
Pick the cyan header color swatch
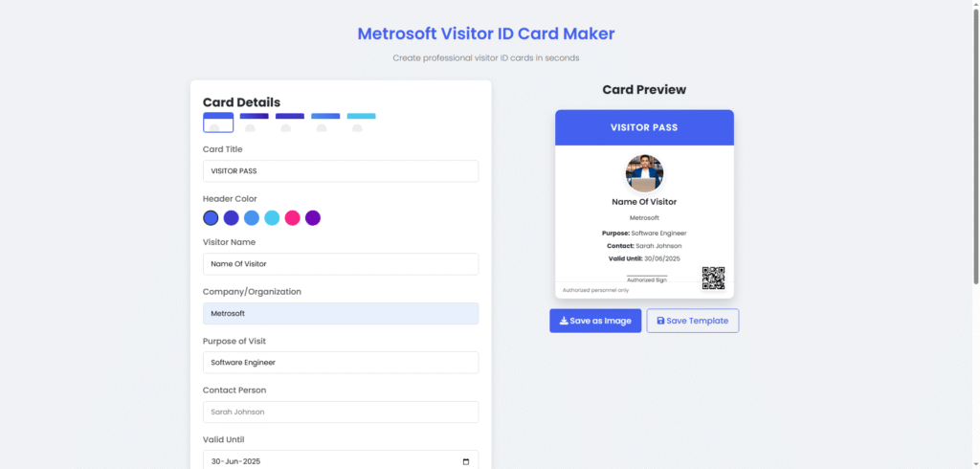click(272, 218)
